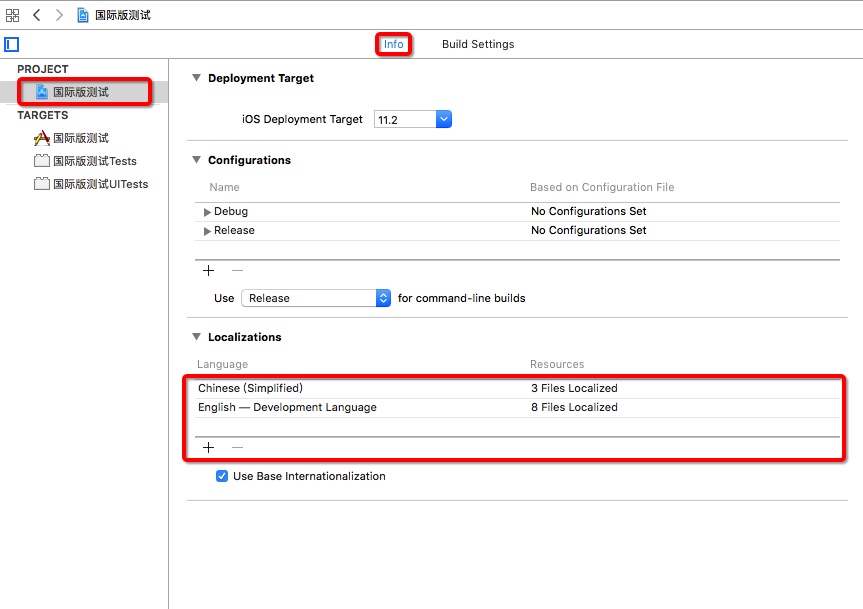Viewport: 863px width, 609px height.
Task: Select the 国际版测试Tests target
Action: click(x=85, y=161)
